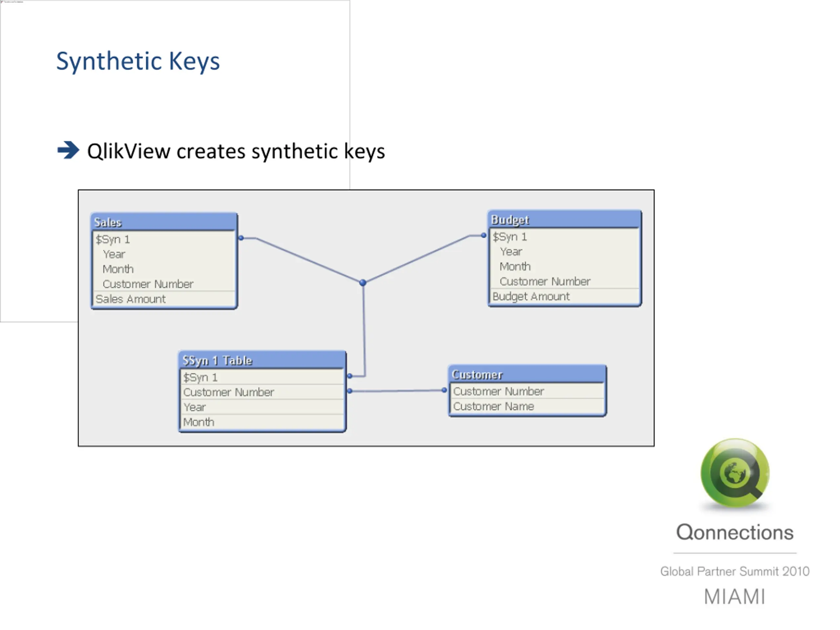The width and height of the screenshot is (840, 630).
Task: Select Year field in Budget table
Action: pyautogui.click(x=564, y=251)
